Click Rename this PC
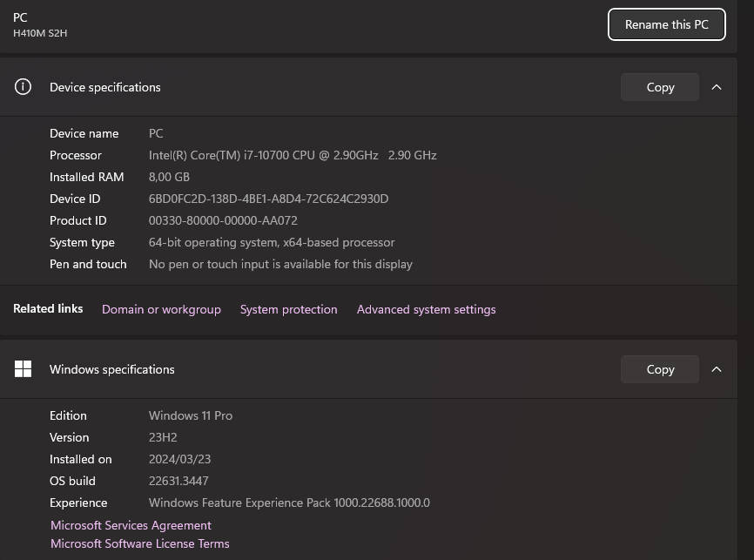Screen dimensions: 754x560 [x=666, y=24]
